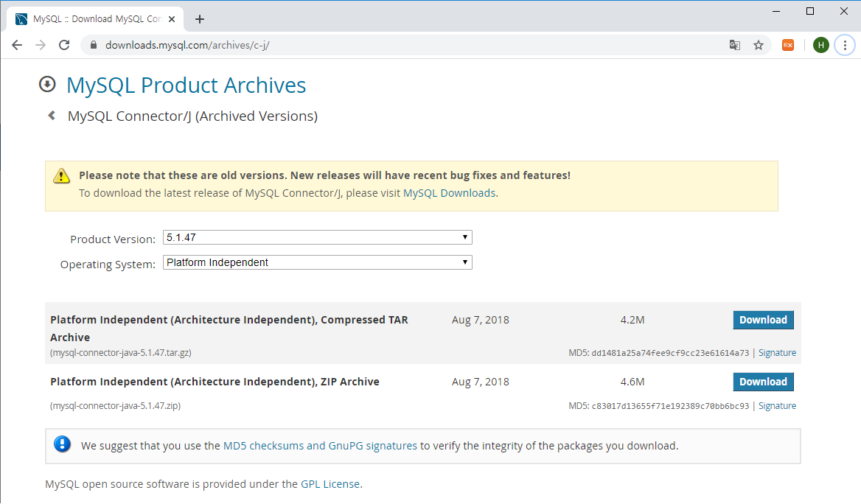Screen dimensions: 861x504
Task: Open the Signature link for the zip file
Action: (777, 406)
